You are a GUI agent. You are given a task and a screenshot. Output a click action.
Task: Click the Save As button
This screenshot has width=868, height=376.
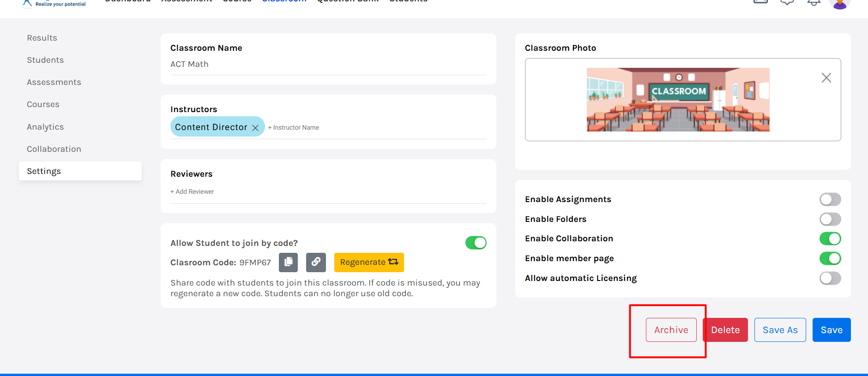tap(780, 330)
